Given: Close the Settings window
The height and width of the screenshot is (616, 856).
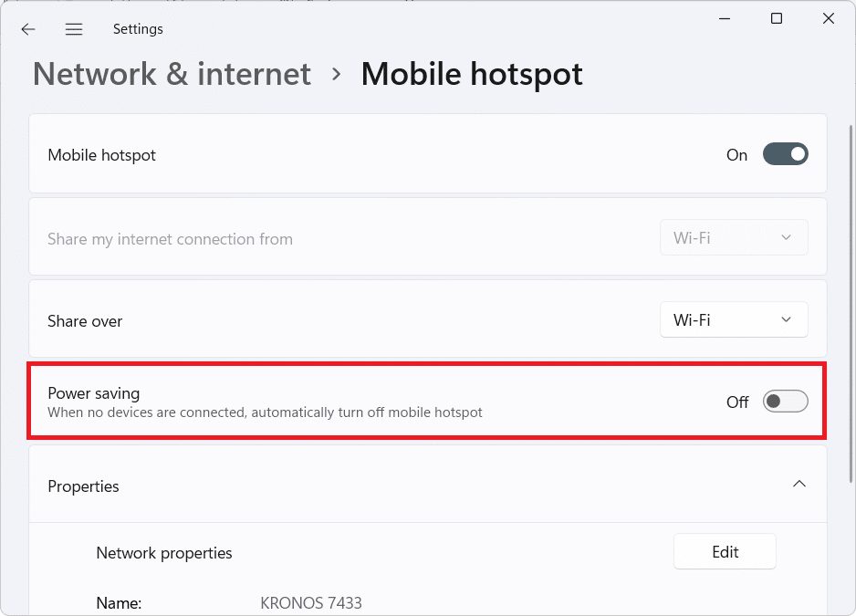Looking at the screenshot, I should [829, 18].
